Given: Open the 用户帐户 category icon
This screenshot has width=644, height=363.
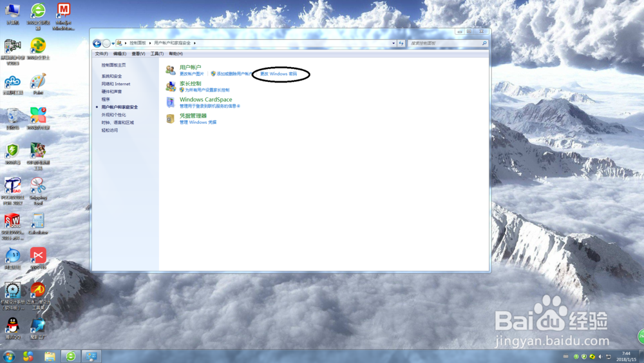Looking at the screenshot, I should [171, 70].
